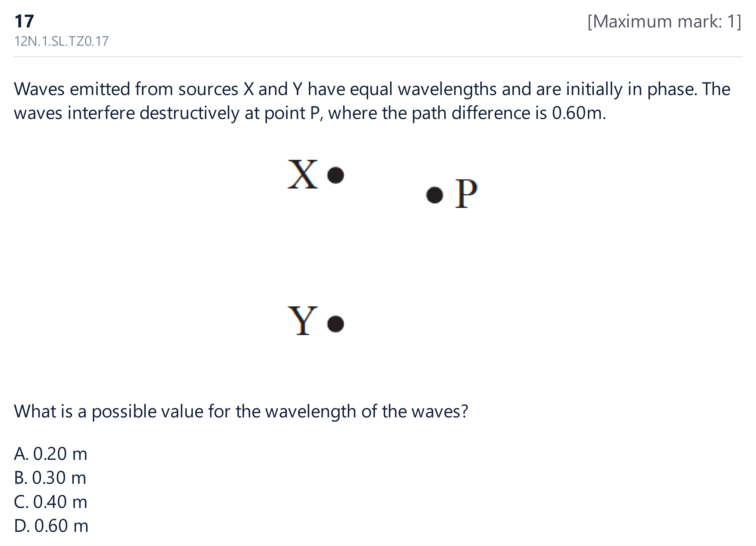Click the wavelength question prompt text
Screen dimensions: 756x546
point(241,412)
